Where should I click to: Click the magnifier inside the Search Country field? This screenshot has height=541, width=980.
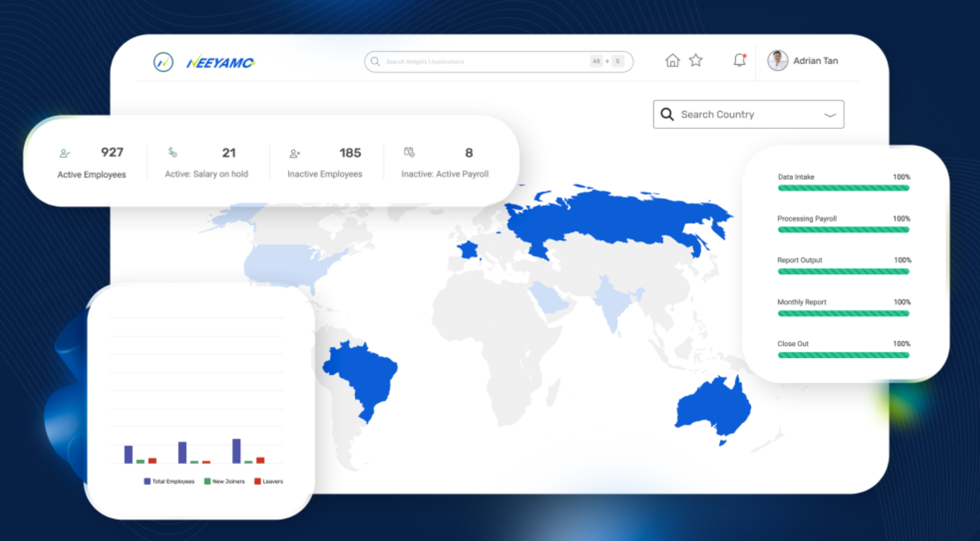[667, 114]
